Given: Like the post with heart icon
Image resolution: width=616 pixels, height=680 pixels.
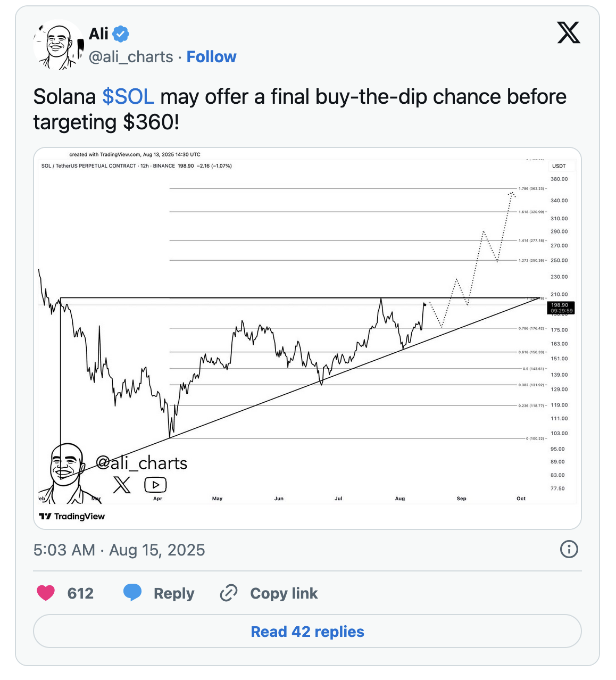Looking at the screenshot, I should [x=46, y=593].
